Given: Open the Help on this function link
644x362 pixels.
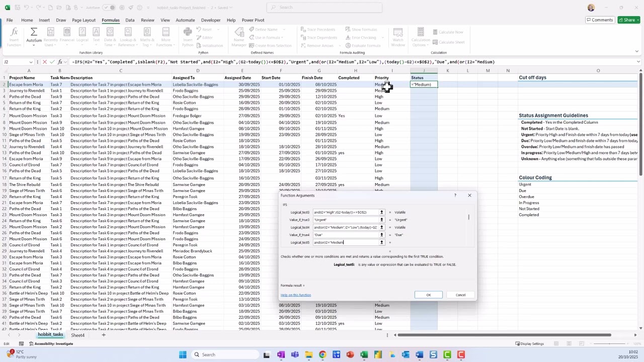Looking at the screenshot, I should [x=296, y=295].
